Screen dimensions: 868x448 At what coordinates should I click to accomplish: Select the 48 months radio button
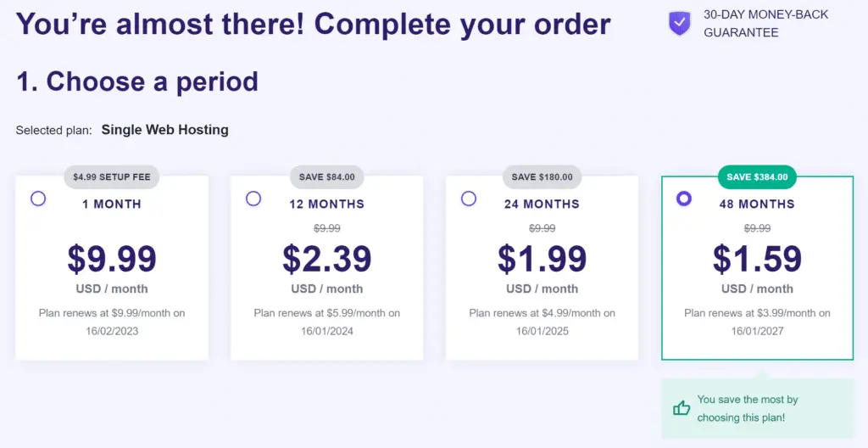(x=684, y=199)
